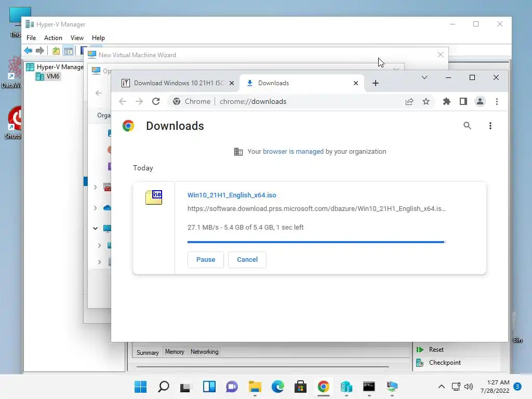Show hidden system tray icons
The image size is (532, 399).
tap(442, 387)
